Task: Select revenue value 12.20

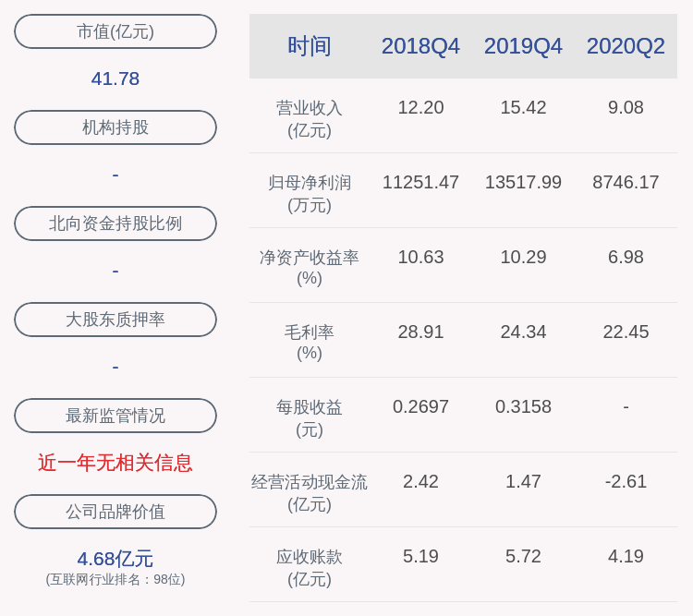Action: coord(420,107)
